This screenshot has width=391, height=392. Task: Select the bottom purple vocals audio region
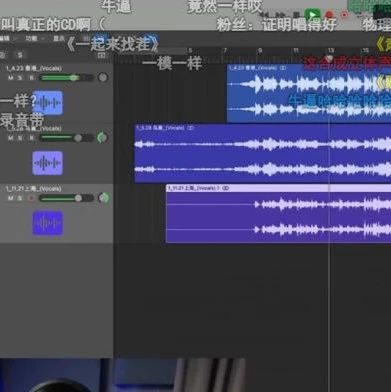278,214
